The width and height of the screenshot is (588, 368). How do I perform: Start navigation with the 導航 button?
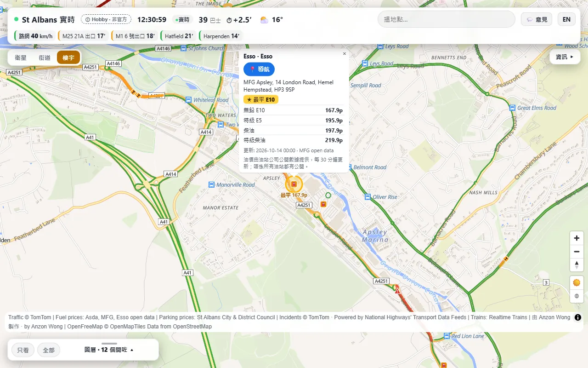coord(259,69)
